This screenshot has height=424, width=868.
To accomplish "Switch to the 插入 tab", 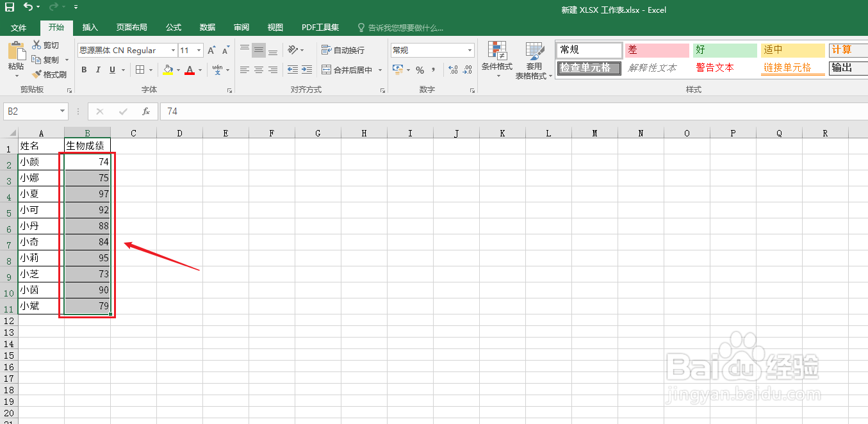I will (x=90, y=28).
